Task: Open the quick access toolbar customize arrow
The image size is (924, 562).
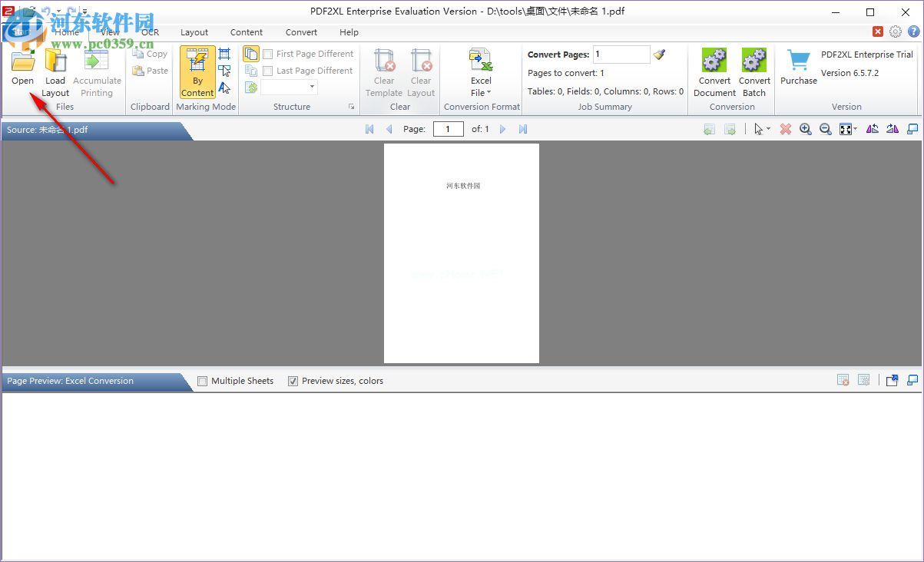Action: [x=84, y=12]
